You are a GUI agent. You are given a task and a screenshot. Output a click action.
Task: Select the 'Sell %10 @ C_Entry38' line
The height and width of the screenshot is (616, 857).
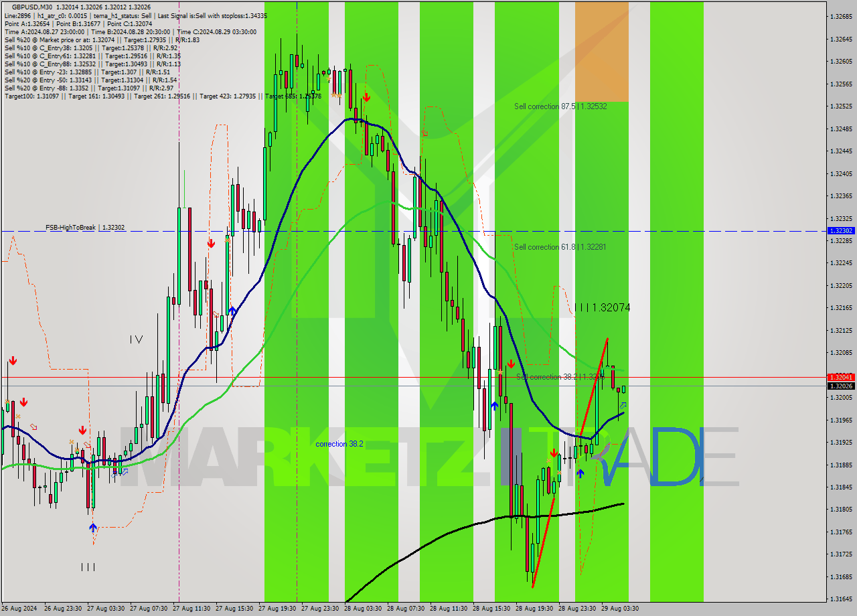(x=91, y=48)
